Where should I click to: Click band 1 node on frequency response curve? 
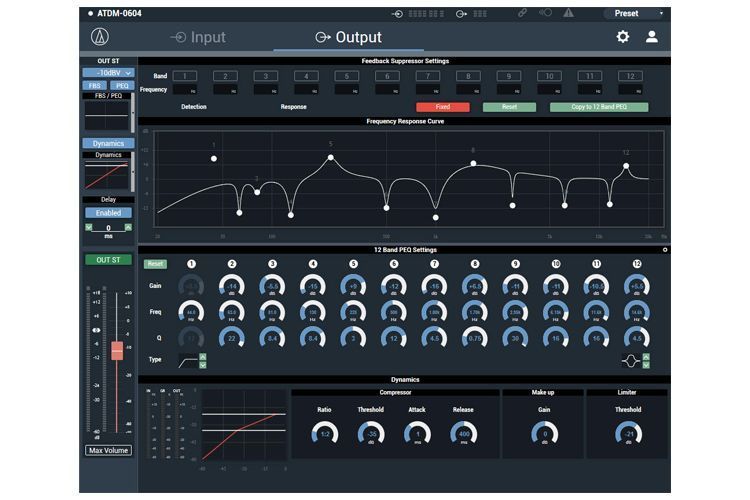pos(214,158)
